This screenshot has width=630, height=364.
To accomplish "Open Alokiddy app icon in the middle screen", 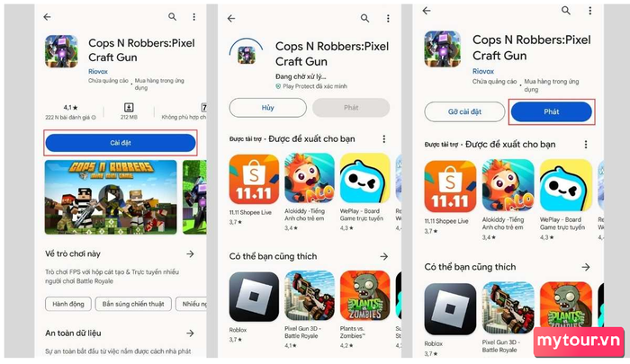I will pyautogui.click(x=310, y=179).
